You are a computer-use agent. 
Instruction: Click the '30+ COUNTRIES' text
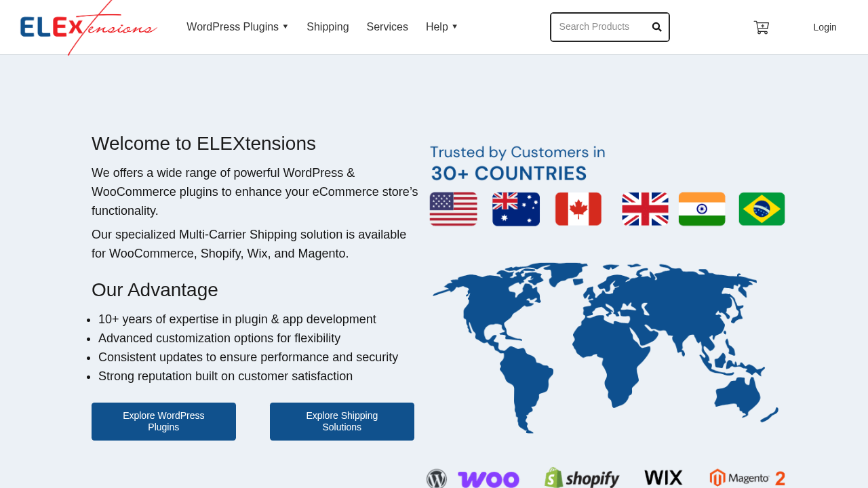pos(508,174)
